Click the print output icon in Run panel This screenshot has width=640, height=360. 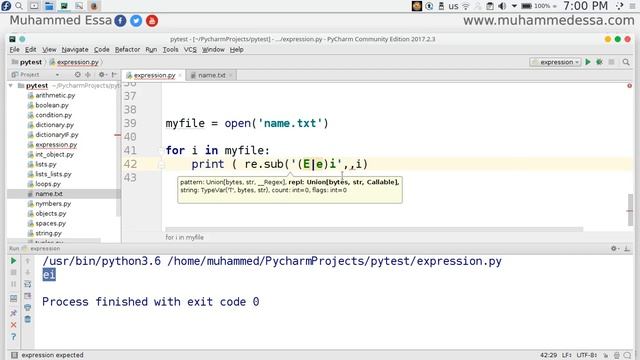pos(28,307)
